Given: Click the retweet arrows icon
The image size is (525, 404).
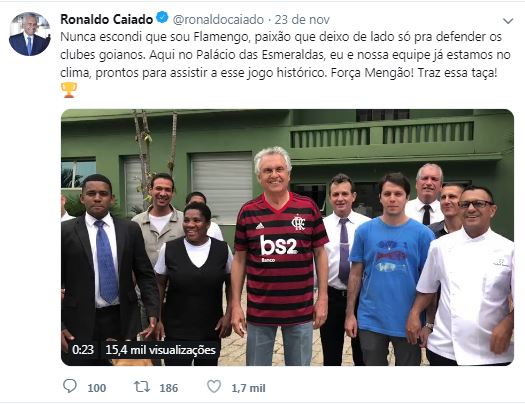Looking at the screenshot, I should tap(142, 387).
